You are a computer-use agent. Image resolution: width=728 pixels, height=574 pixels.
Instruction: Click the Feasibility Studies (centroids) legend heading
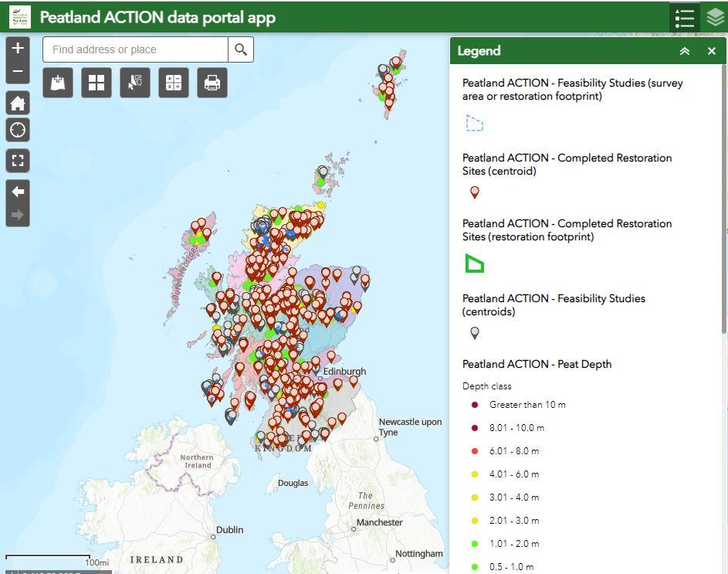pos(554,305)
